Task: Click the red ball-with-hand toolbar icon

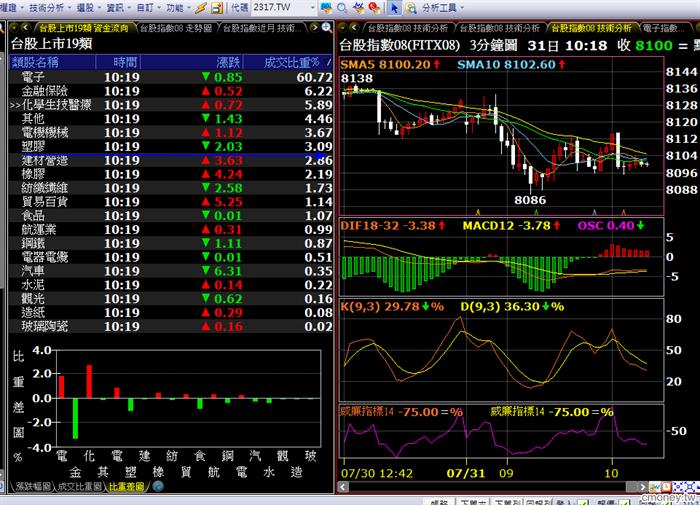Action: pos(374,8)
